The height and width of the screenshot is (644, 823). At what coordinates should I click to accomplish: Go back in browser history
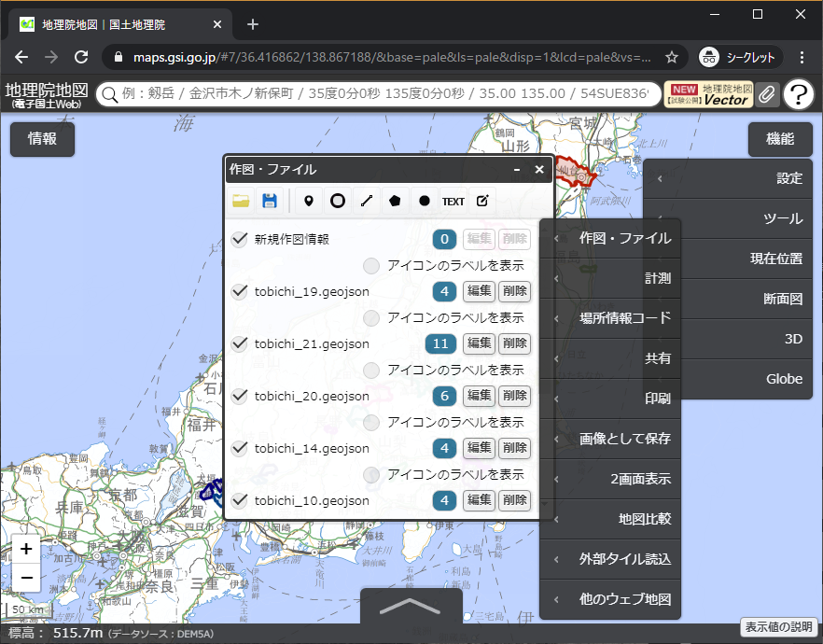[x=21, y=57]
